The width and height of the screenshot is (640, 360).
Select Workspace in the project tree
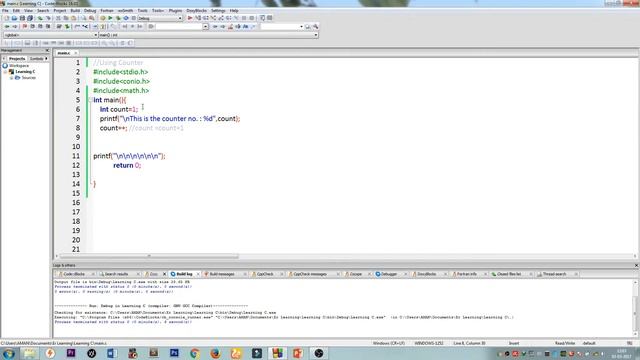(x=19, y=65)
